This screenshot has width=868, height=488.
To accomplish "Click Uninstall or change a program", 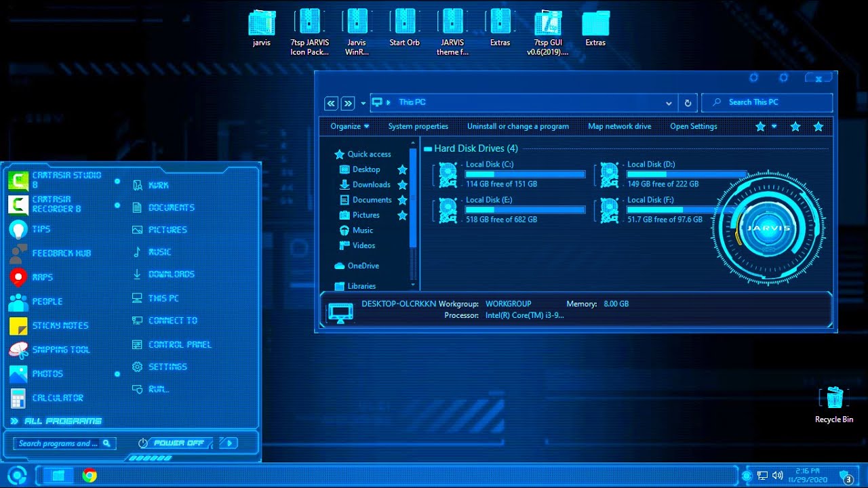I will [518, 126].
